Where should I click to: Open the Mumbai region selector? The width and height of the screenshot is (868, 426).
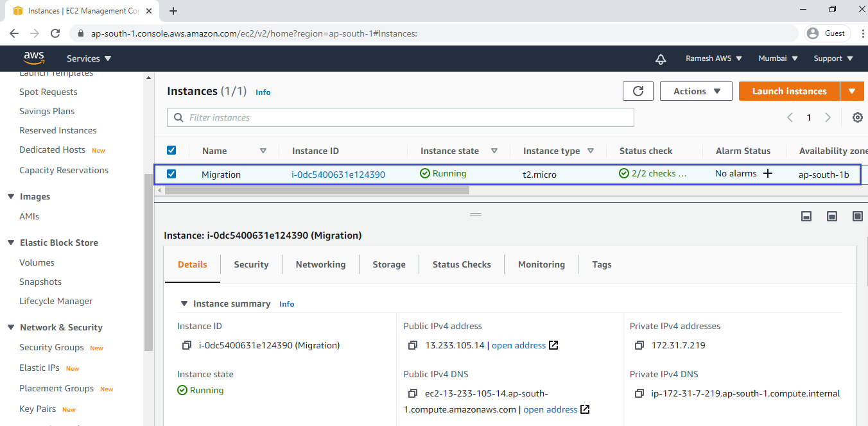(778, 58)
